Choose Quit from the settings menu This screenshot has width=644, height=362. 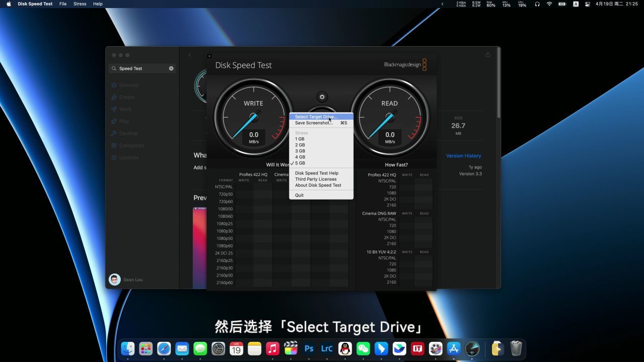[x=321, y=195]
